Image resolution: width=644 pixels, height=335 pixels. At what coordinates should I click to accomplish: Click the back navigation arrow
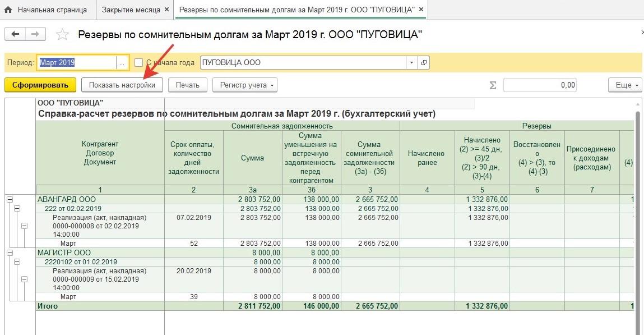(x=15, y=34)
